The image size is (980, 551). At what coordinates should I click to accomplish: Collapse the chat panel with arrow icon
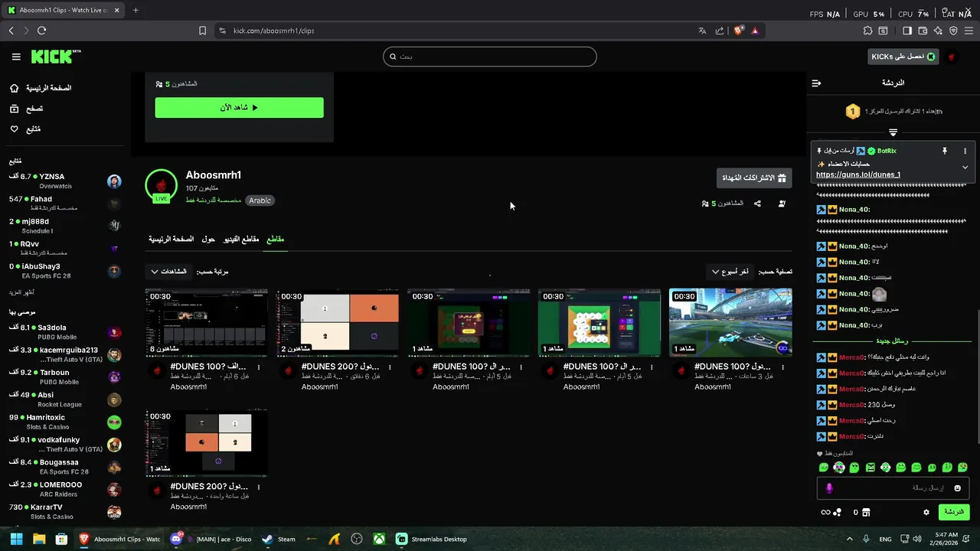tap(816, 83)
